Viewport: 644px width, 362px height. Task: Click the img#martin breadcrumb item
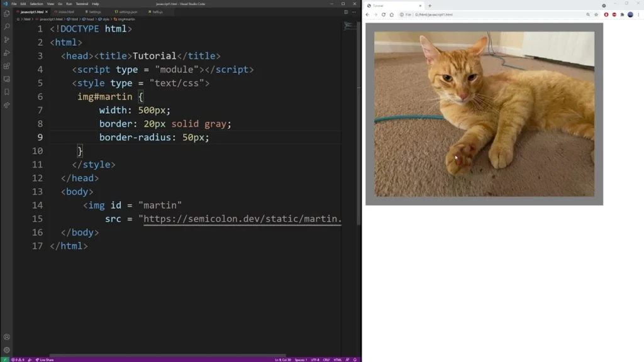click(x=126, y=19)
